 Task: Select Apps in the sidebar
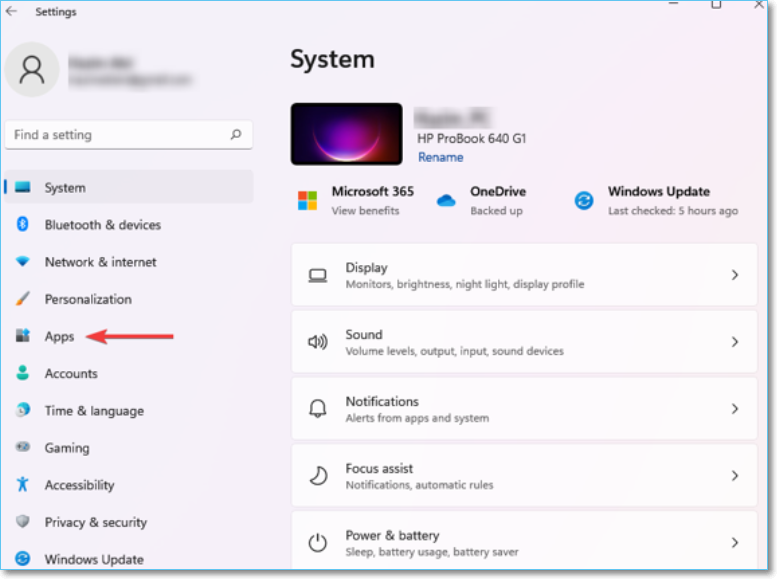click(x=59, y=337)
